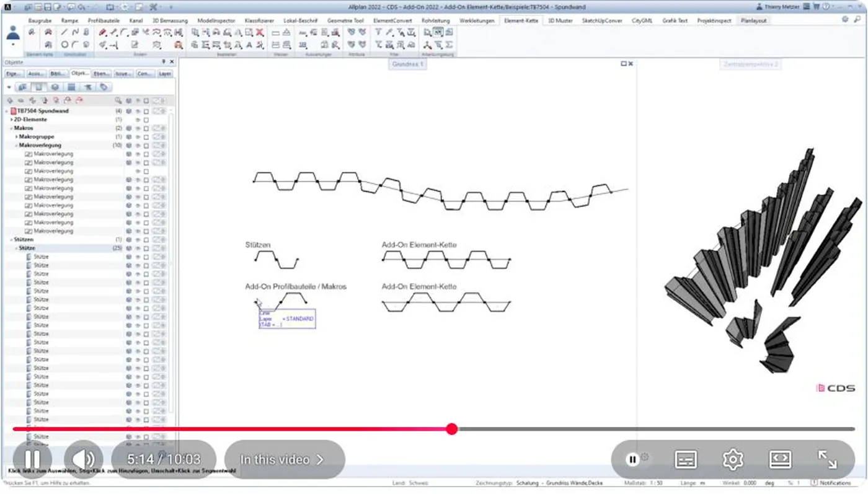
Task: Toggle checkbox in TB7504-Spundwand row
Action: 146,111
